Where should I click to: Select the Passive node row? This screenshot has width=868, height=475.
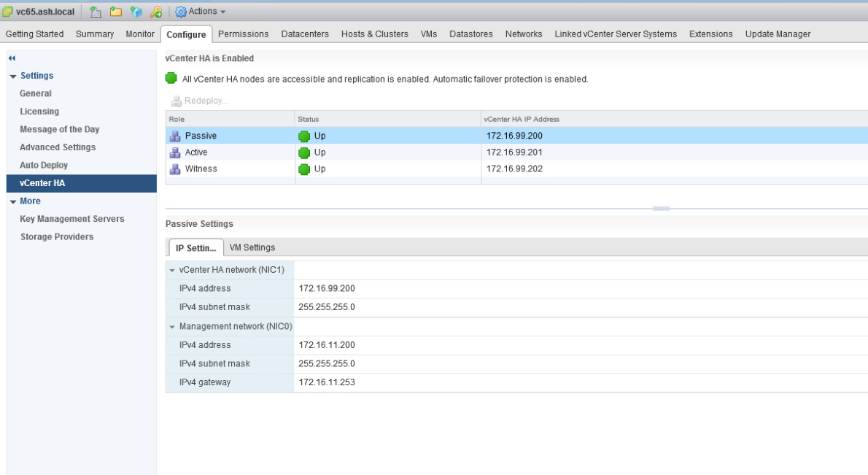click(x=516, y=136)
